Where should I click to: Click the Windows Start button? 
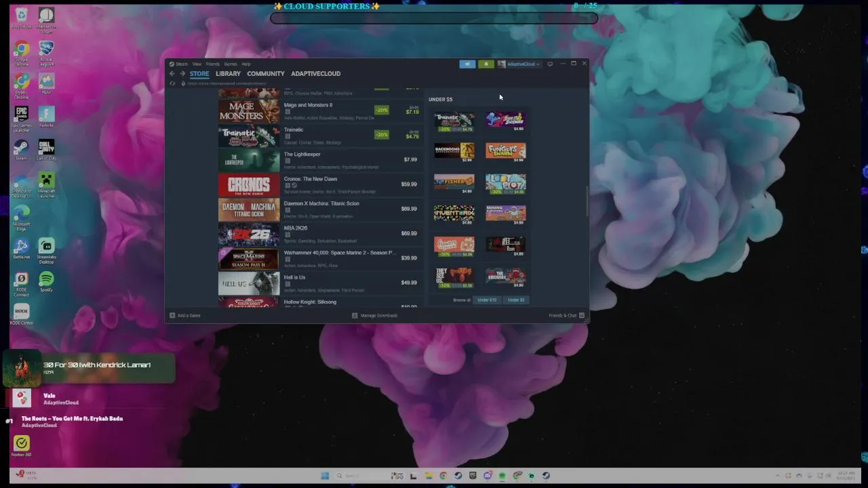pos(324,476)
